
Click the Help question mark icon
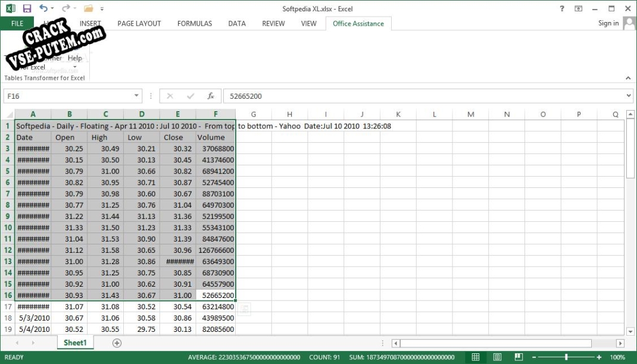[562, 8]
